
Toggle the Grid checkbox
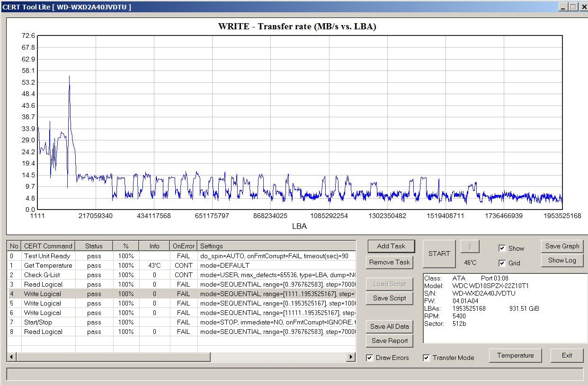click(502, 263)
